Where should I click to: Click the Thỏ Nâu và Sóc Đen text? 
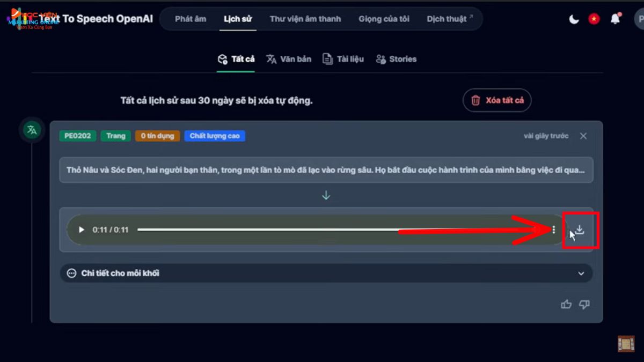(x=326, y=170)
